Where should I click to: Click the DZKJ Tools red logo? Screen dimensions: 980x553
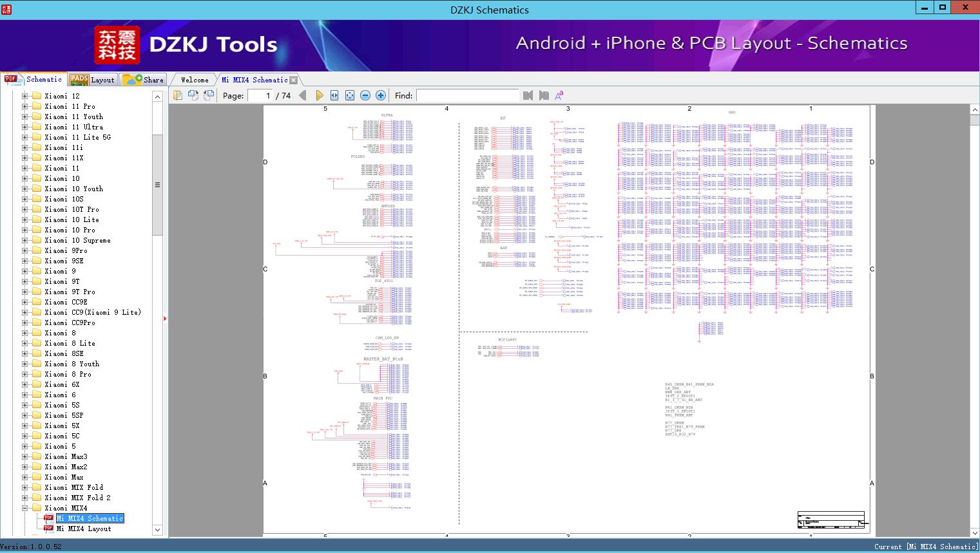point(117,45)
